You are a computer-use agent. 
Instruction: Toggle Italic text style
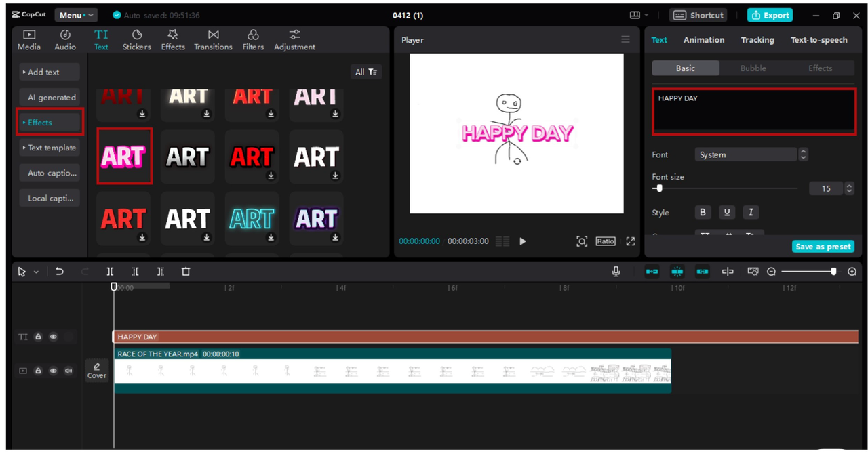pyautogui.click(x=750, y=212)
